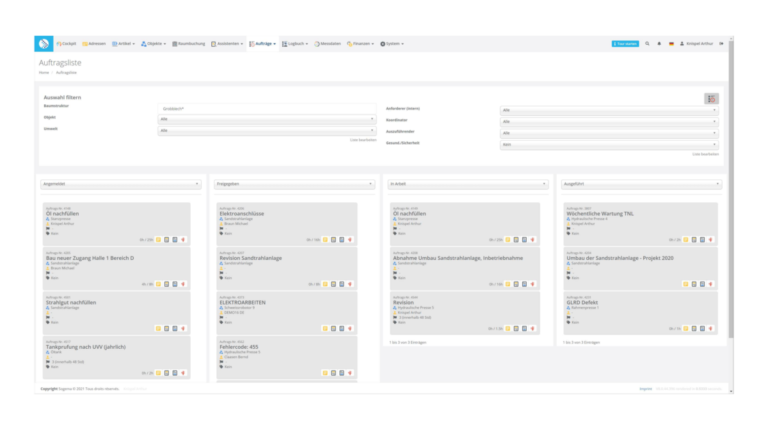Click the Tour starten button
Screen dimensions: 768x432
[x=625, y=44]
